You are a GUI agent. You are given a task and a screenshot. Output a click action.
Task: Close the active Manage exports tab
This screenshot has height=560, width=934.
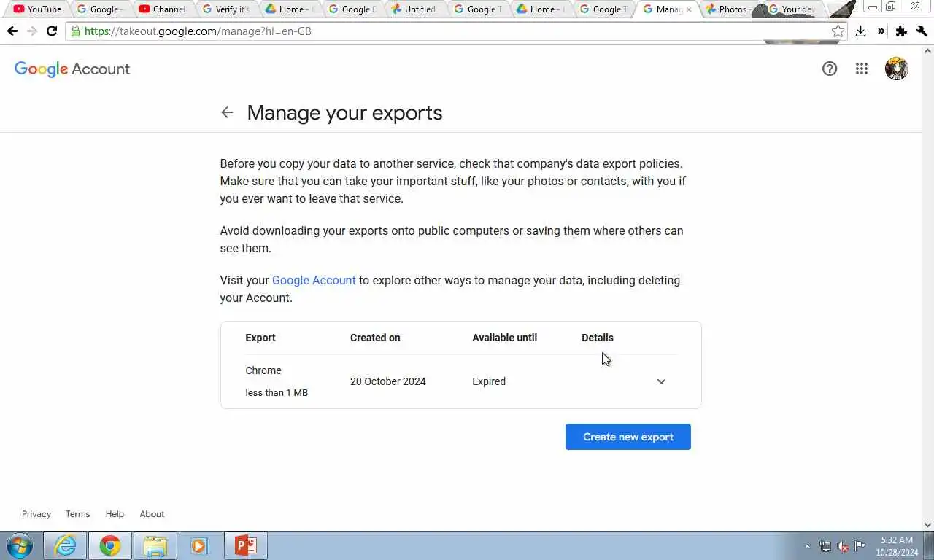pyautogui.click(x=688, y=9)
